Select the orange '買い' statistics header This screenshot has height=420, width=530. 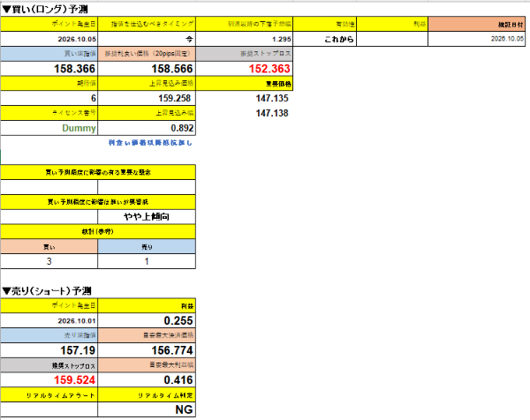click(49, 246)
